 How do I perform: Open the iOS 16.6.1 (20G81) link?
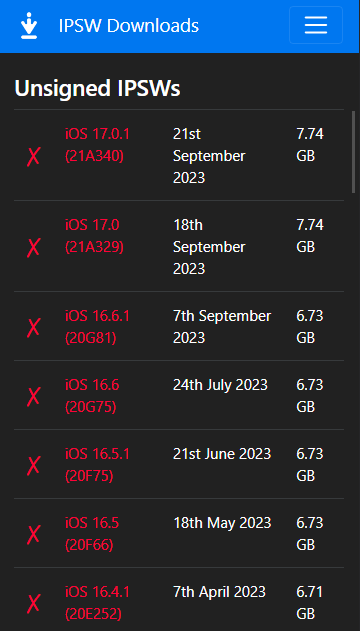pos(97,327)
